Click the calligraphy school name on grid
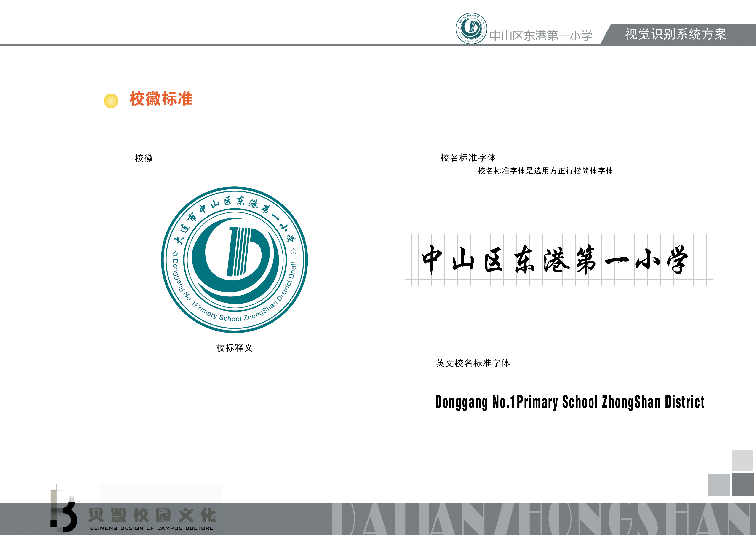Viewport: 756px width, 535px height. [x=555, y=260]
